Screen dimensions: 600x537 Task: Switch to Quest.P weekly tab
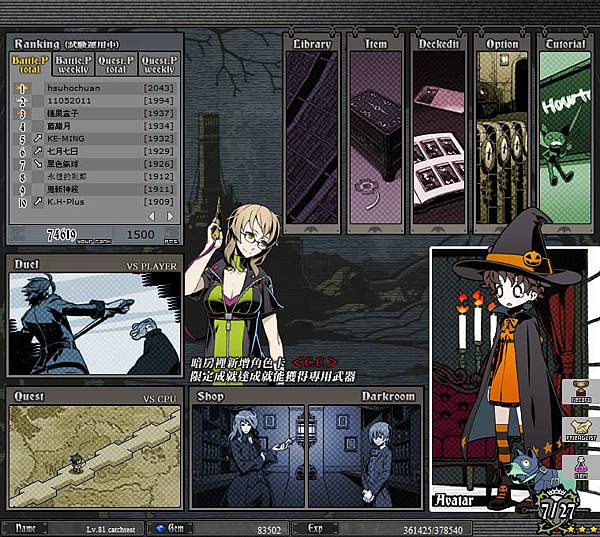pyautogui.click(x=160, y=65)
